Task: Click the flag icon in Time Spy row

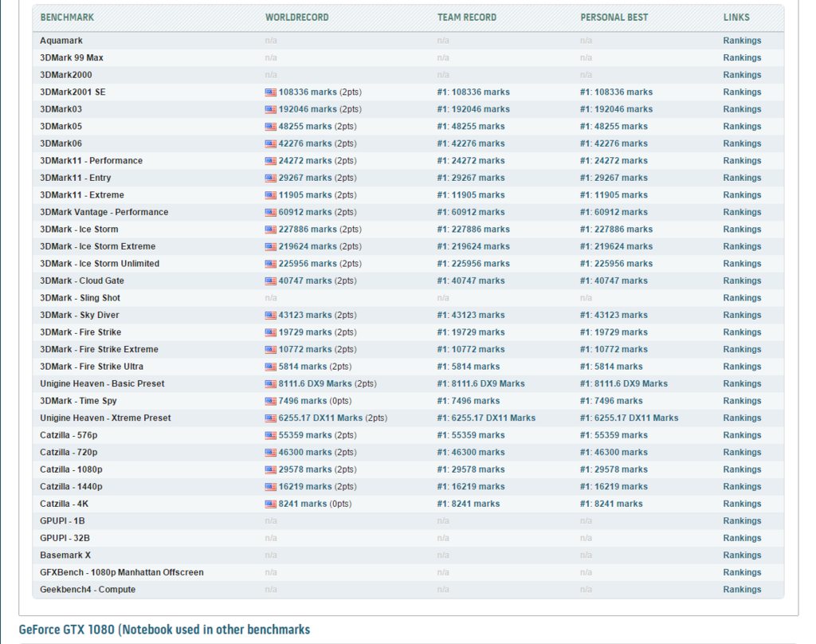Action: point(271,402)
